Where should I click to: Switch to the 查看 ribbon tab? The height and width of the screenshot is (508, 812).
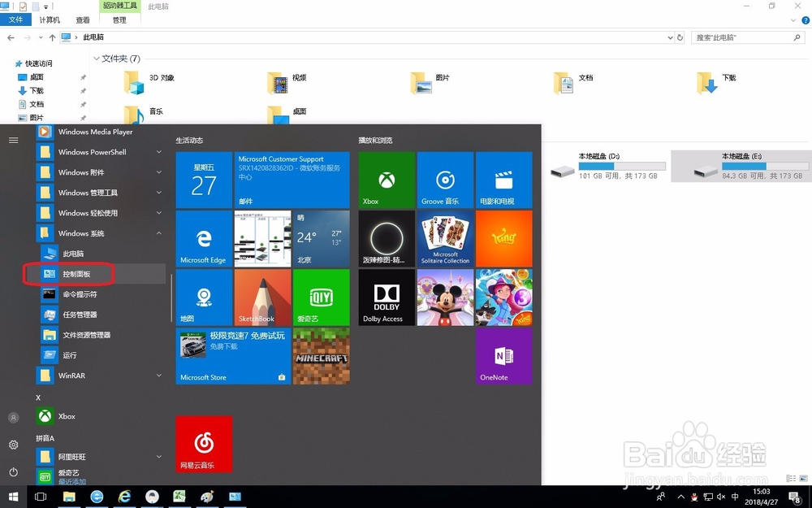click(83, 20)
